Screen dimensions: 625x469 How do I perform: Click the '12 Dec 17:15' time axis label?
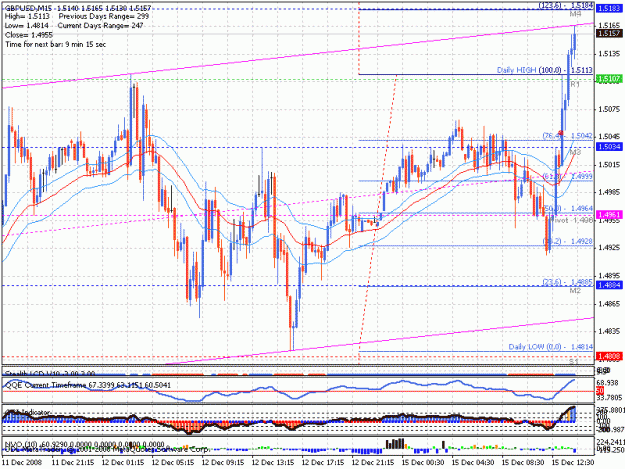322,462
